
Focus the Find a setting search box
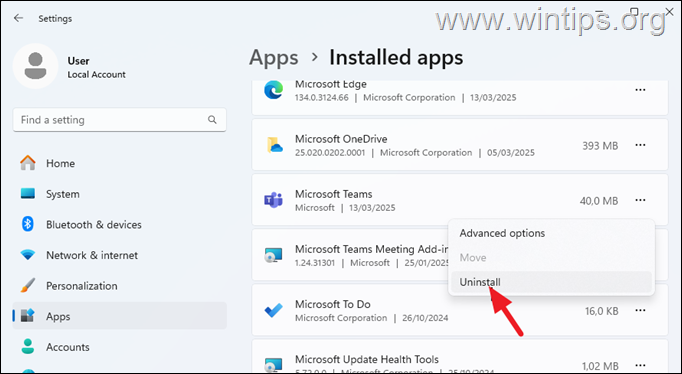click(x=120, y=120)
